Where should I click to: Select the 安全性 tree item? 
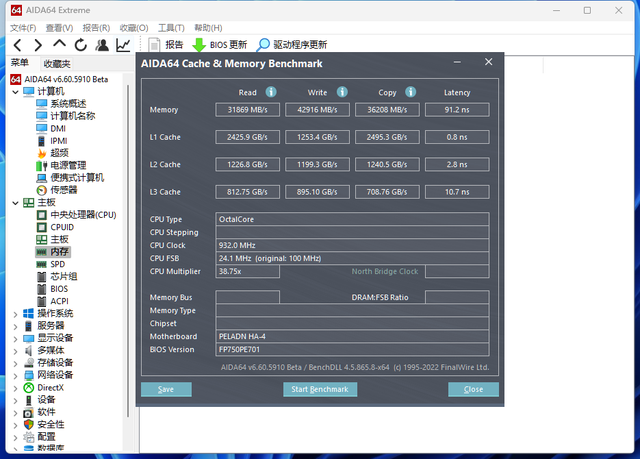44,424
